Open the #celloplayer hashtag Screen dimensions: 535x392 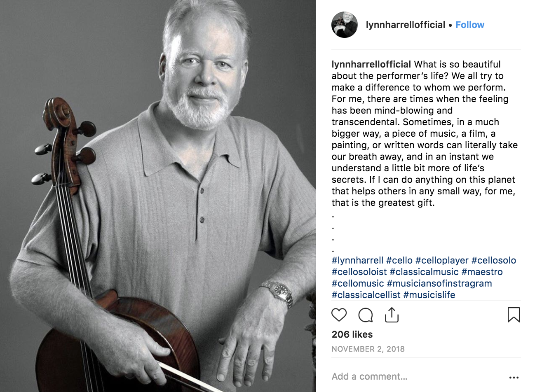(442, 260)
